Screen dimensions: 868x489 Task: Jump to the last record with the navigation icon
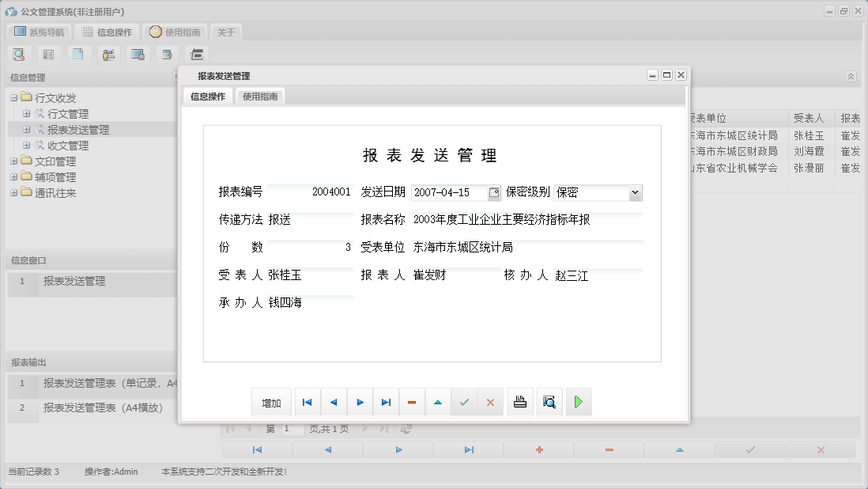tap(386, 402)
